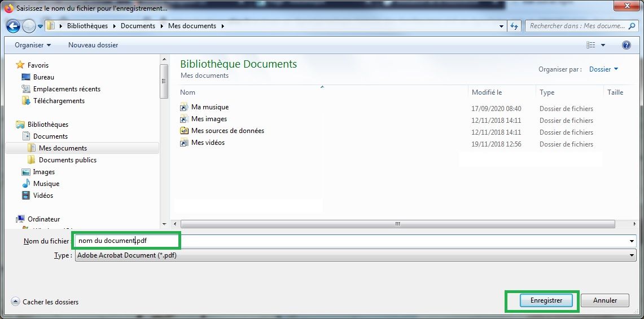The width and height of the screenshot is (644, 319).
Task: Click the Enregistrer button
Action: pyautogui.click(x=546, y=301)
